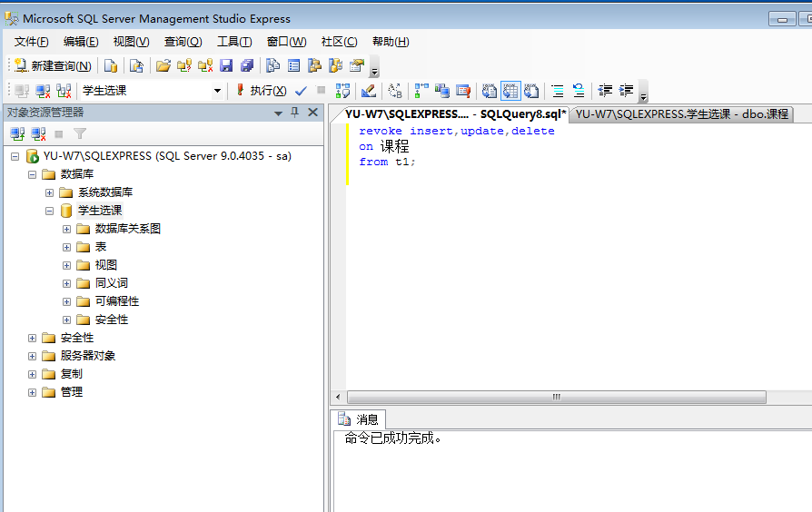Open the 工具(T) menu
The width and height of the screenshot is (812, 512).
pyautogui.click(x=234, y=42)
